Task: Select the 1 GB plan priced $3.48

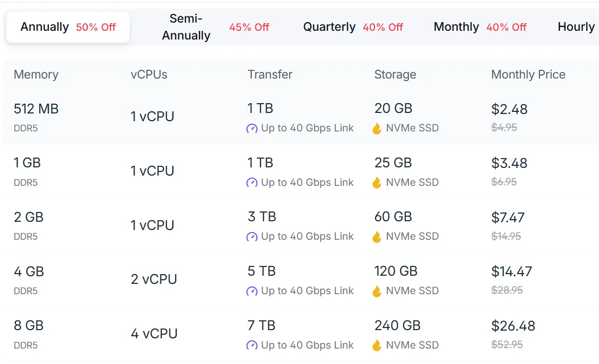Action: 509,163
